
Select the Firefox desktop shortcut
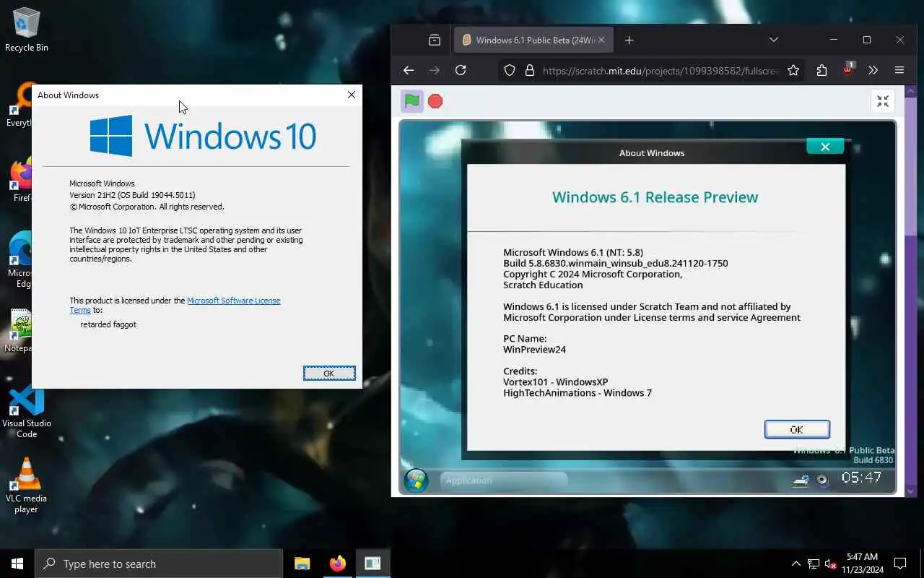tap(21, 180)
